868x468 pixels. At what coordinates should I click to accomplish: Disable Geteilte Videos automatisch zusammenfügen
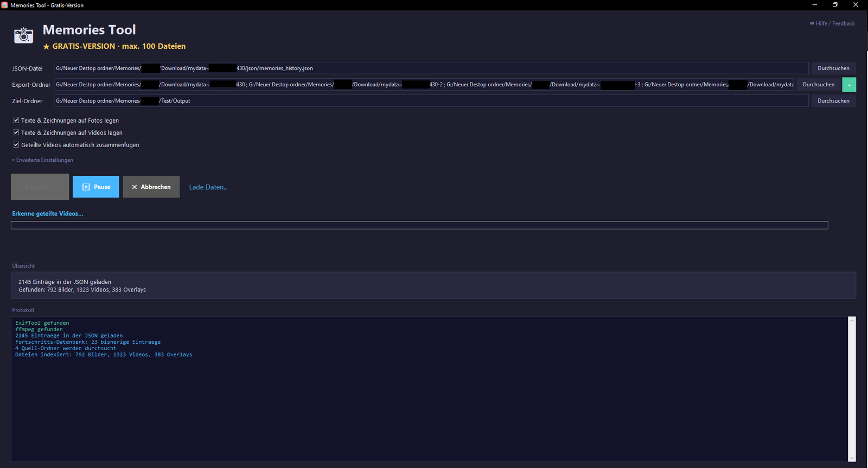tap(16, 145)
